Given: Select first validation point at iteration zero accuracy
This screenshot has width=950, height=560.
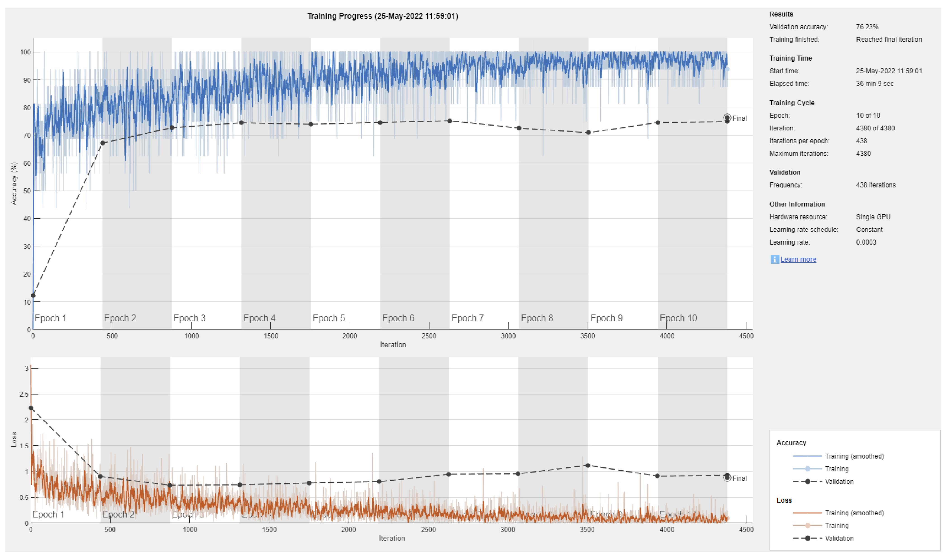Looking at the screenshot, I should click(33, 295).
